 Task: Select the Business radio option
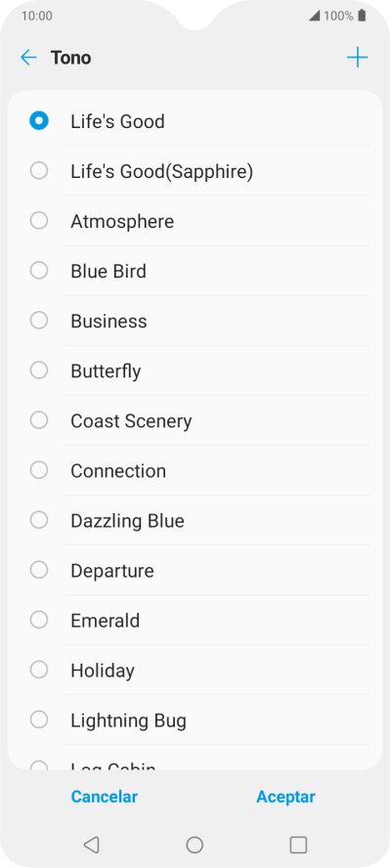39,321
